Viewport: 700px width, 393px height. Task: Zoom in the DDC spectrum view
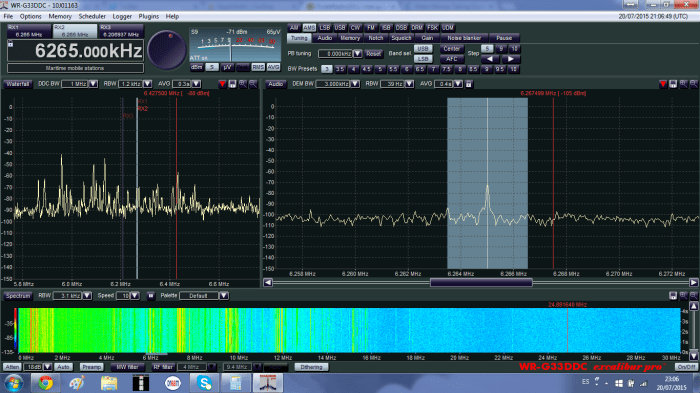click(x=242, y=84)
